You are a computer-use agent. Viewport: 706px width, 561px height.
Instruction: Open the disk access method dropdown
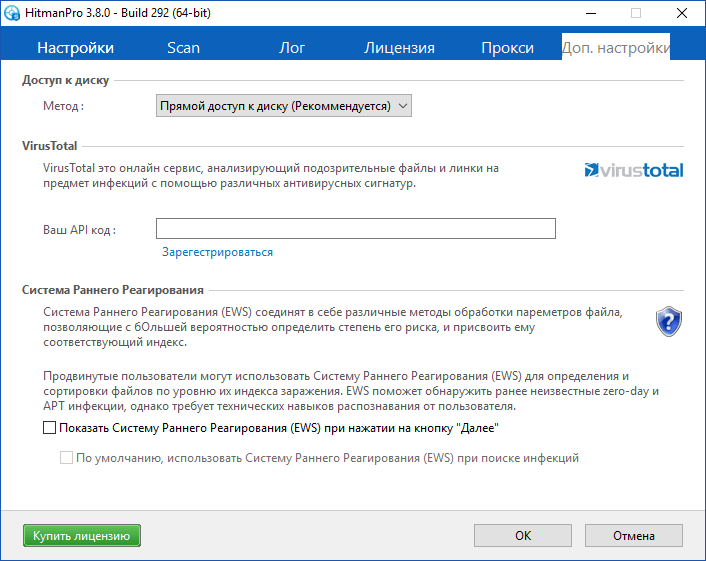pos(285,105)
